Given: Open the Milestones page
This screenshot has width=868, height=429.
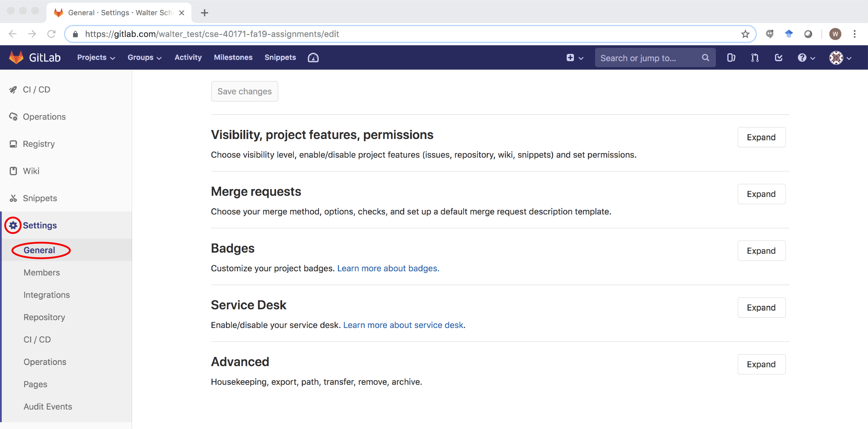Looking at the screenshot, I should [233, 58].
